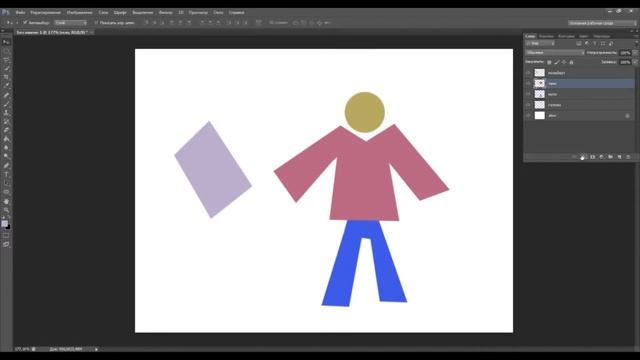The width and height of the screenshot is (640, 360).
Task: Select the Dodge tool
Action: [6, 156]
